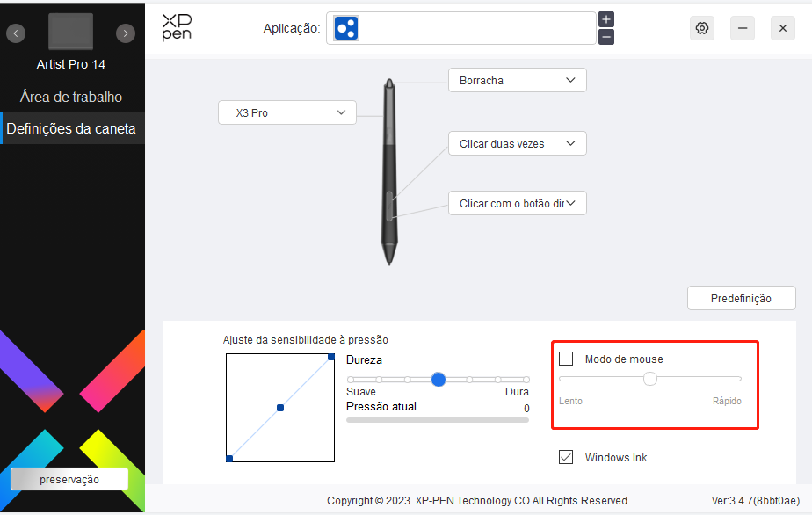812x515 pixels.
Task: Remove application with the minus button
Action: pos(605,37)
